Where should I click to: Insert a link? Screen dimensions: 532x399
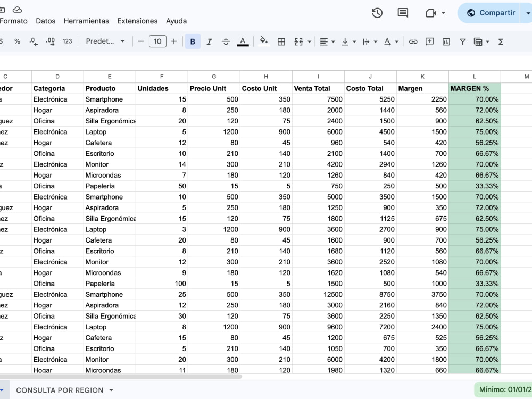point(413,41)
